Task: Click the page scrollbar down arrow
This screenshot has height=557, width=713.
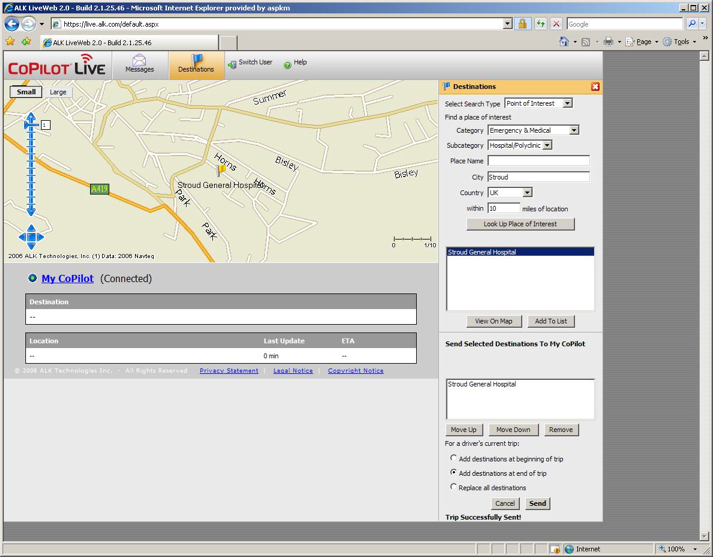Action: click(x=704, y=535)
